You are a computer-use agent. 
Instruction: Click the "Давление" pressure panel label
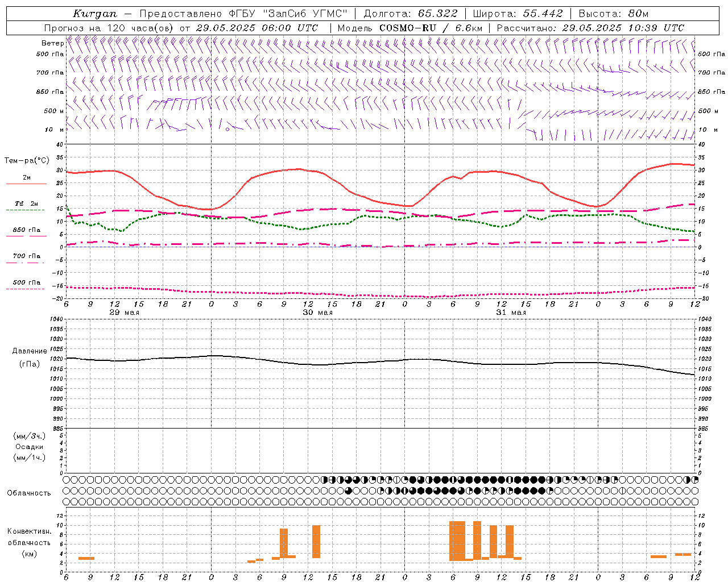coord(30,351)
